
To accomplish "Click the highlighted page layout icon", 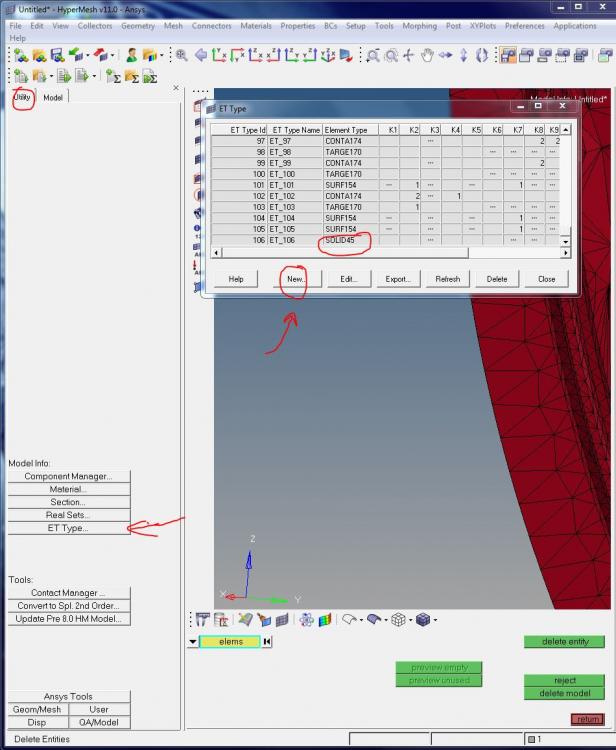I will pos(508,55).
